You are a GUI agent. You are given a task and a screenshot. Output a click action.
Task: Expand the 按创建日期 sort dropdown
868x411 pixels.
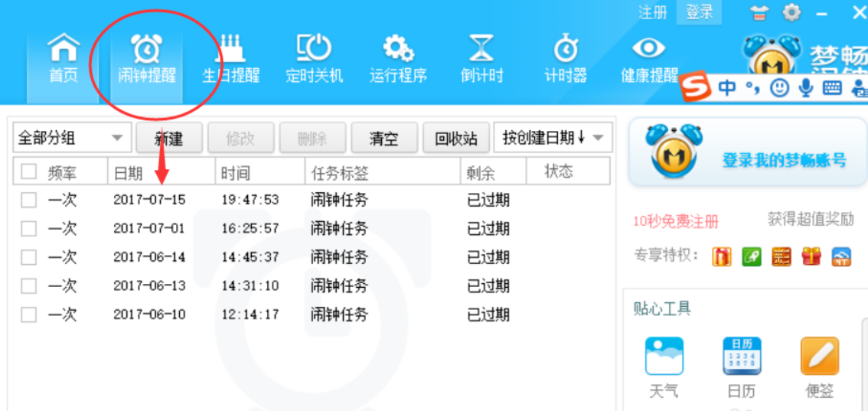(x=553, y=137)
